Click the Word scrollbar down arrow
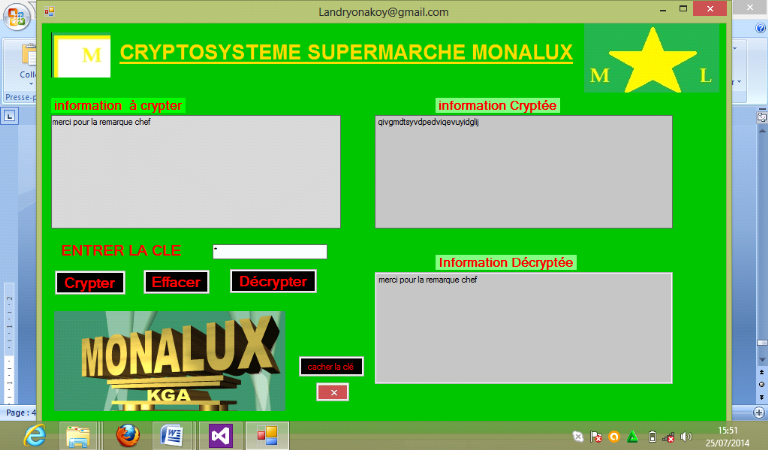 (762, 360)
